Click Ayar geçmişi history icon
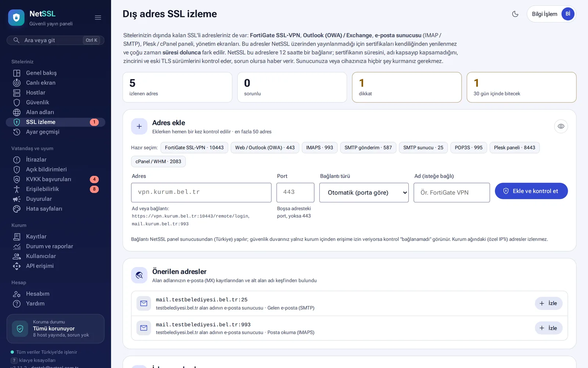The height and width of the screenshot is (368, 588). click(x=17, y=132)
